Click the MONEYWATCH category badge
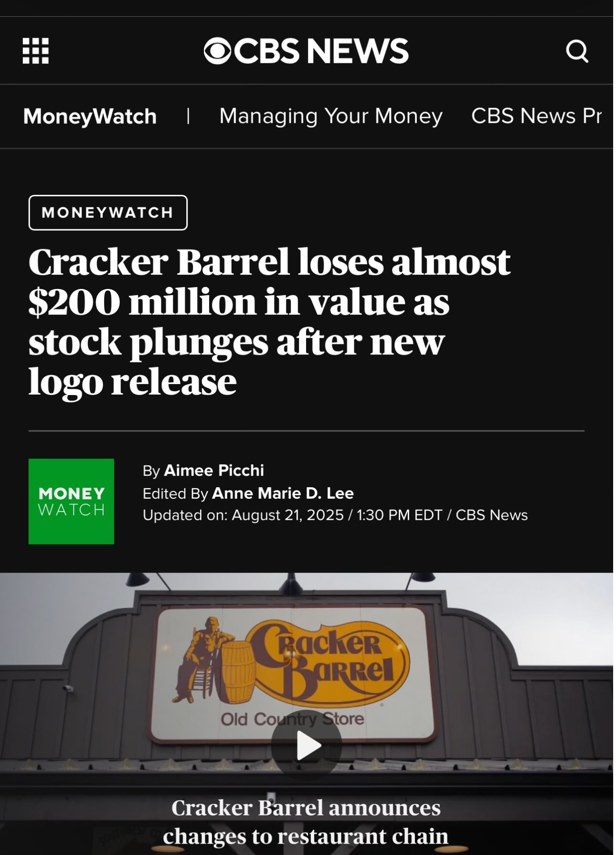Screen dimensions: 616x855 pyautogui.click(x=108, y=213)
